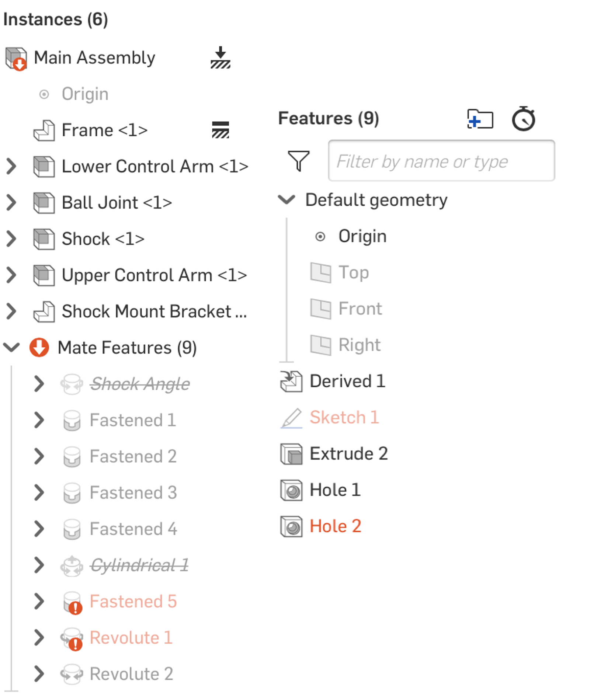
Task: Expand the Revolute 1 mate
Action: pos(39,638)
